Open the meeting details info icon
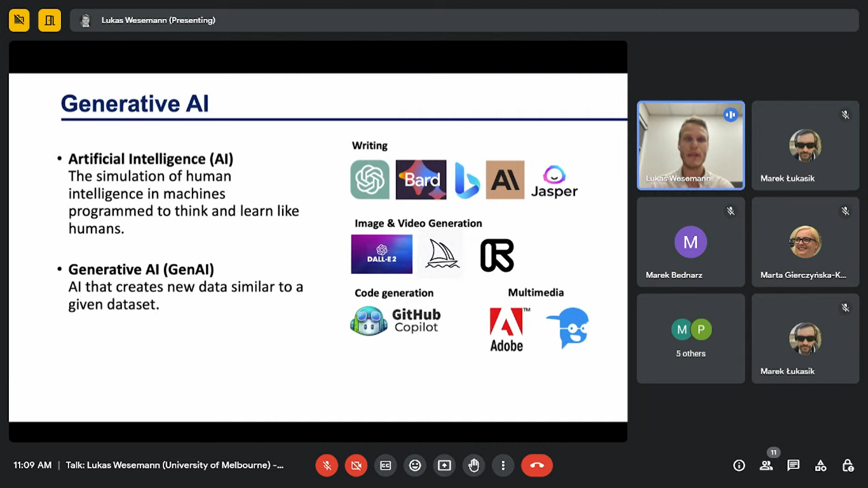868x488 pixels. [739, 466]
